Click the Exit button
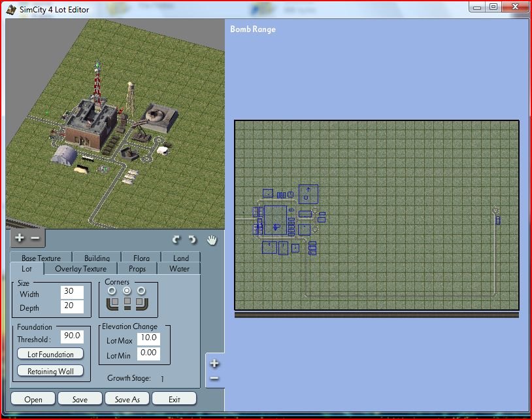The image size is (532, 420). pos(175,399)
